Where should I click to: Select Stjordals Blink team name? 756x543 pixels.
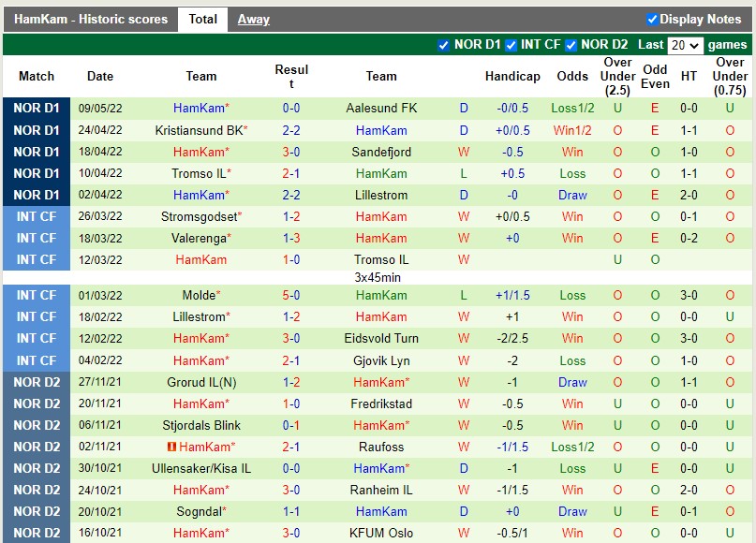click(201, 425)
